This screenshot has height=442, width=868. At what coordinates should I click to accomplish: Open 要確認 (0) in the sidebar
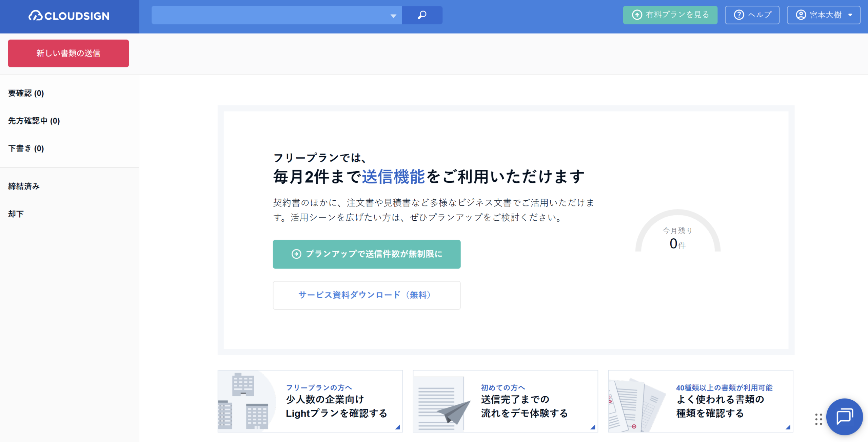(26, 93)
